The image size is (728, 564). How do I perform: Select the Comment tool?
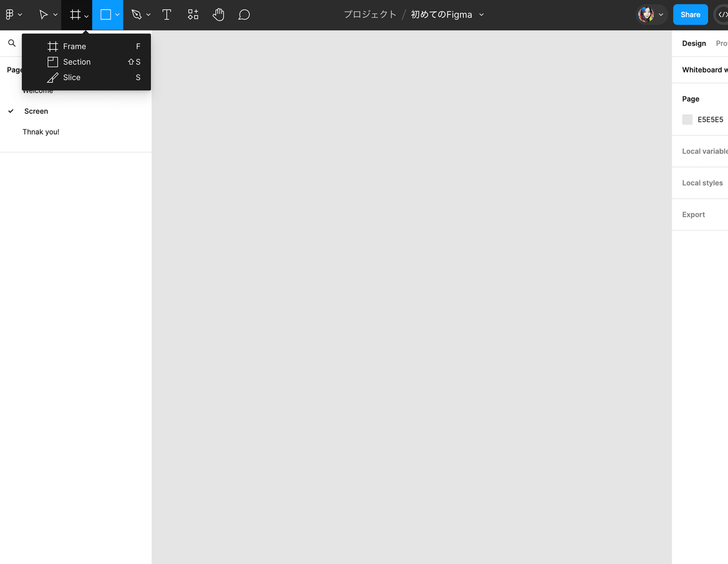244,15
